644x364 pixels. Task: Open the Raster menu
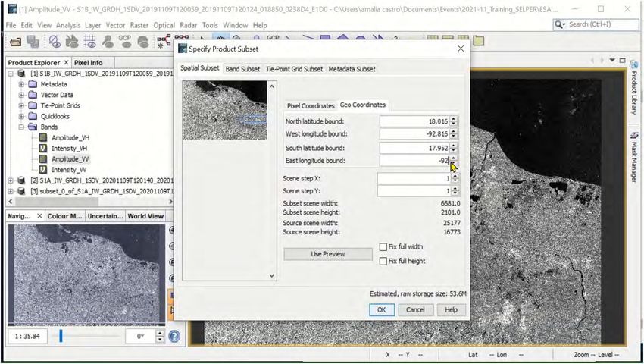139,25
